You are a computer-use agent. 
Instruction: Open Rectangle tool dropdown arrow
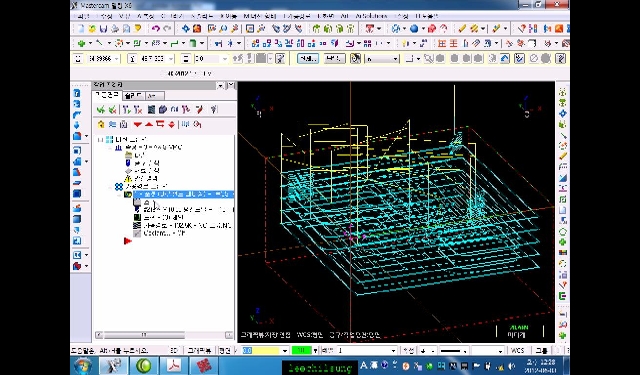coord(146,43)
